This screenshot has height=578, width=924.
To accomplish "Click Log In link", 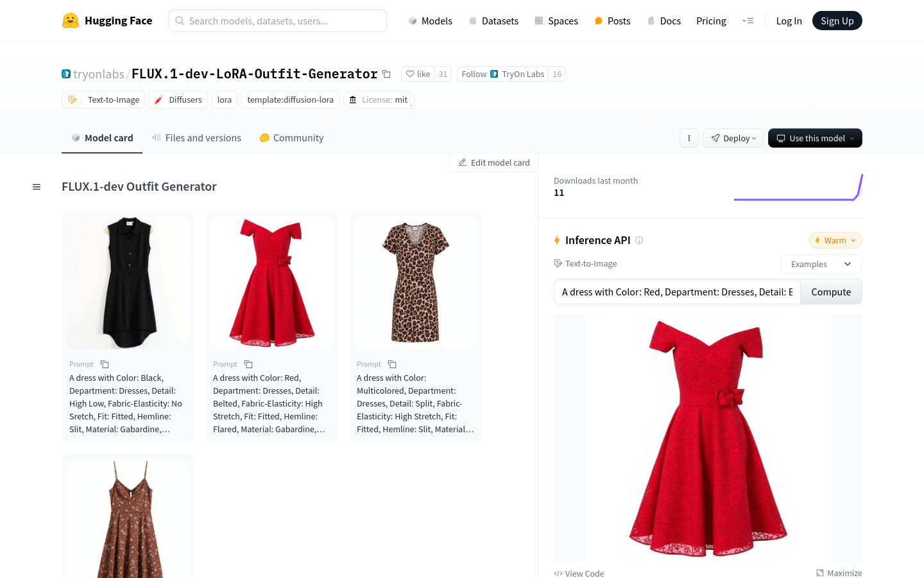I will pyautogui.click(x=789, y=21).
